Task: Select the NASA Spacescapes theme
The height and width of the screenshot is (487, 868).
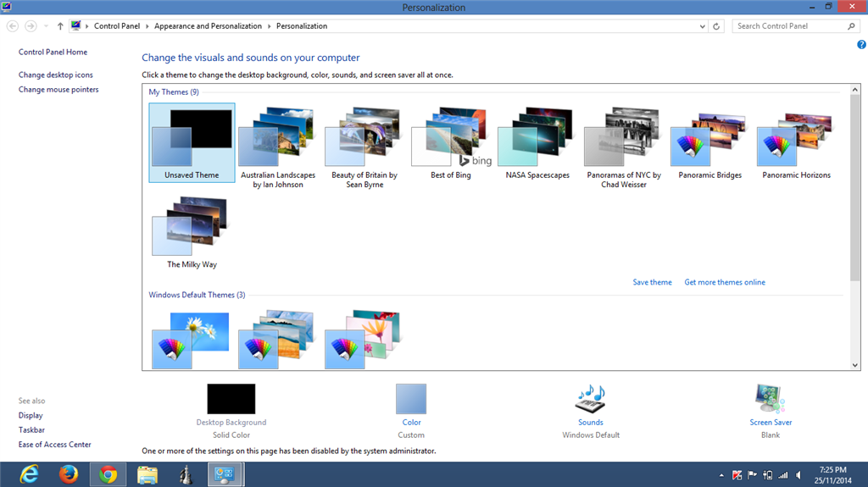Action: coord(537,143)
